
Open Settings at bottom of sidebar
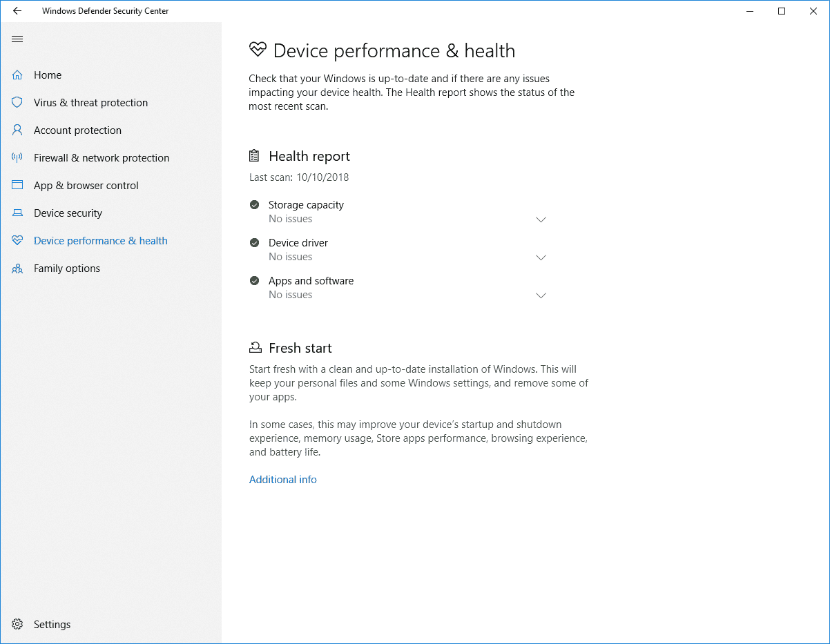52,625
